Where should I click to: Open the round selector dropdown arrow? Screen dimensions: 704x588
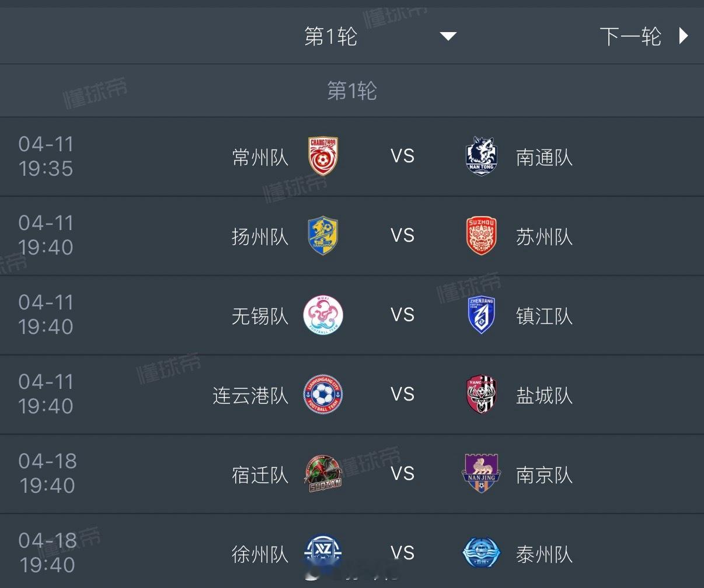pos(448,37)
